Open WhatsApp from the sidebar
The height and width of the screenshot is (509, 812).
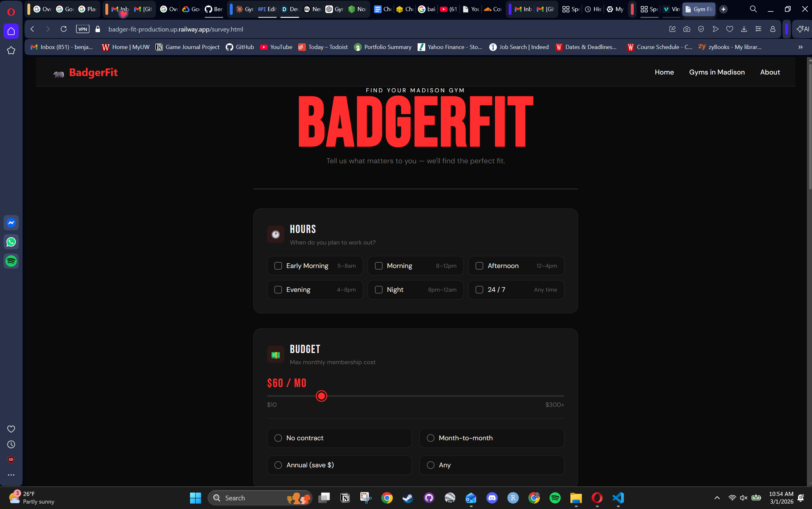[11, 242]
